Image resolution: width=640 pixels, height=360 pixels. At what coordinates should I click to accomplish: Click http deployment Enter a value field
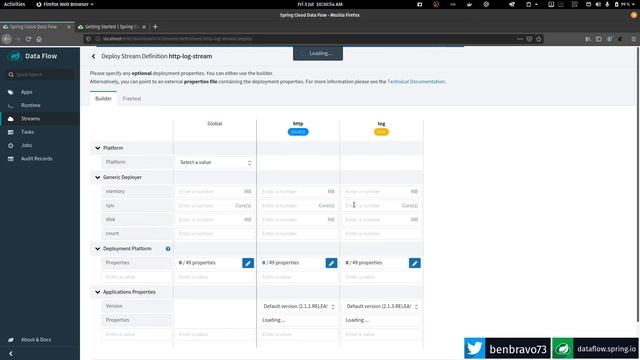298,277
